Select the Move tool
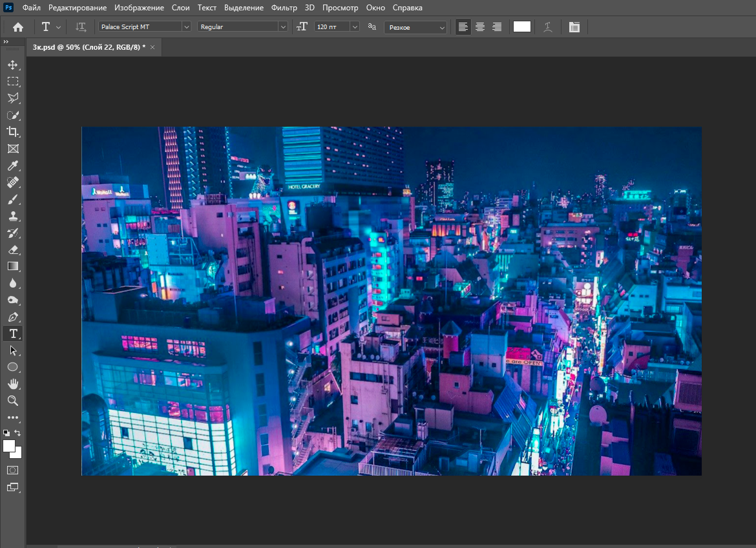The height and width of the screenshot is (548, 756). (x=12, y=65)
